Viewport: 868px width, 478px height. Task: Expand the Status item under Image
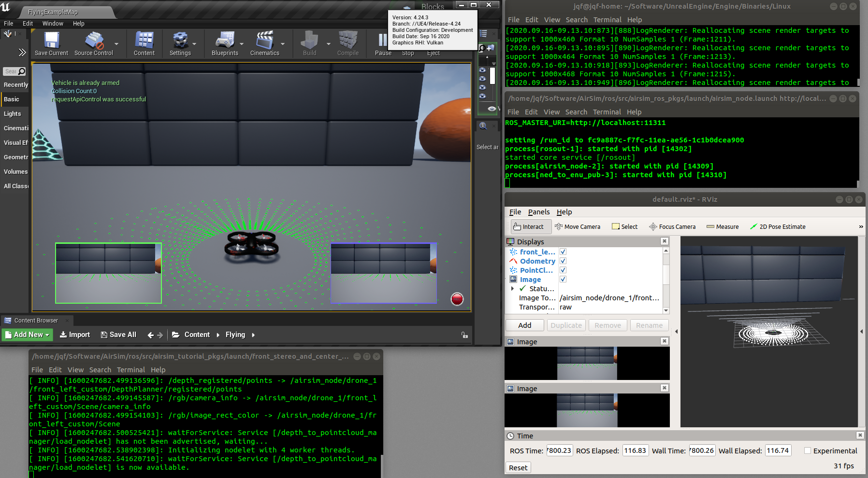(513, 288)
